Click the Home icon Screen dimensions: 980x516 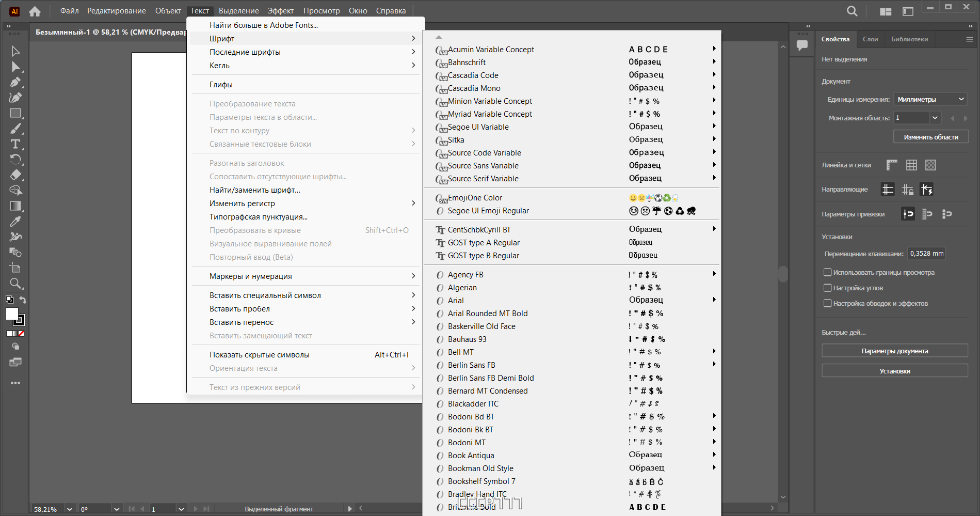35,11
